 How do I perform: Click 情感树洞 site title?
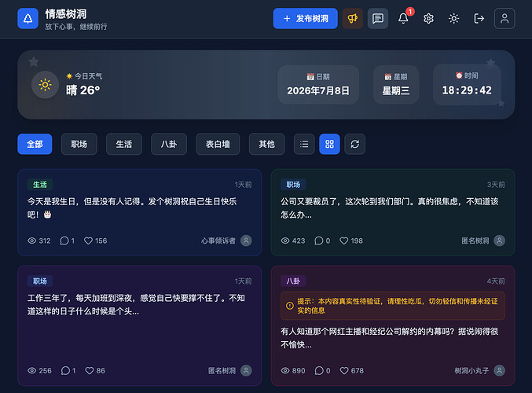pos(66,14)
